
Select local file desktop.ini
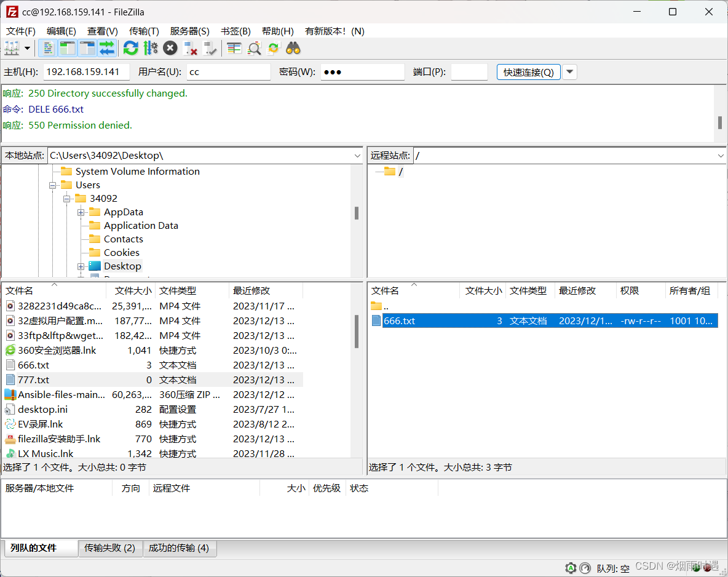[153, 410]
